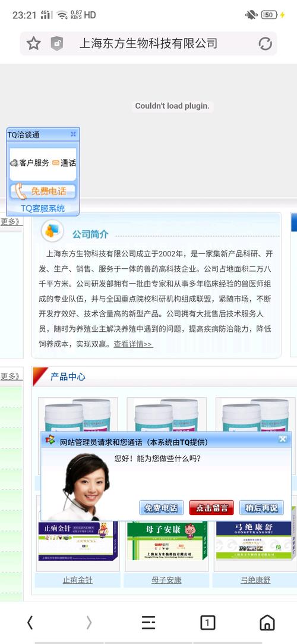Close the TQ call request dialog

[283, 439]
